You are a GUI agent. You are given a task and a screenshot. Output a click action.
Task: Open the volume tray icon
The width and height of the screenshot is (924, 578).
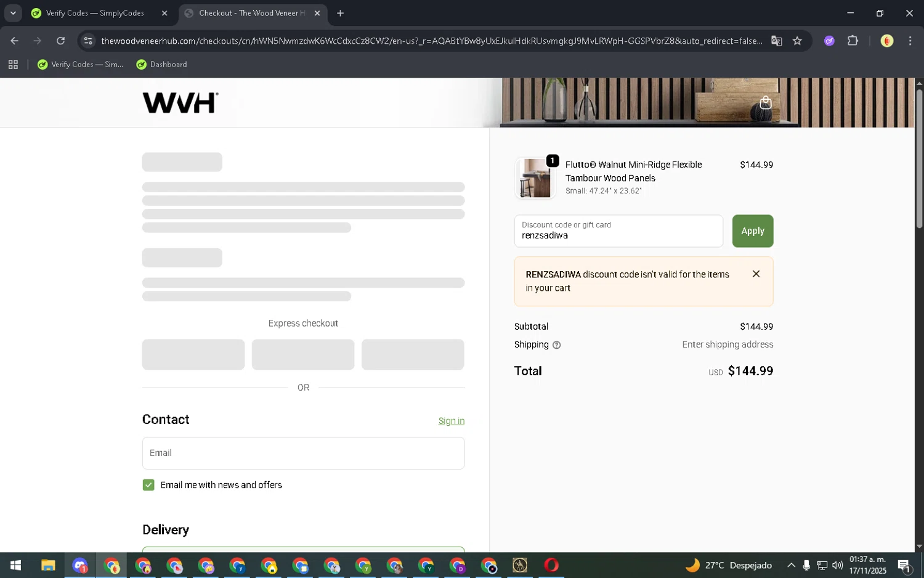(x=837, y=565)
